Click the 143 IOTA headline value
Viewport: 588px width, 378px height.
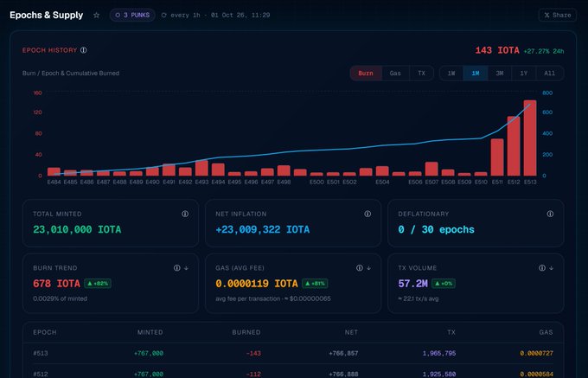497,50
